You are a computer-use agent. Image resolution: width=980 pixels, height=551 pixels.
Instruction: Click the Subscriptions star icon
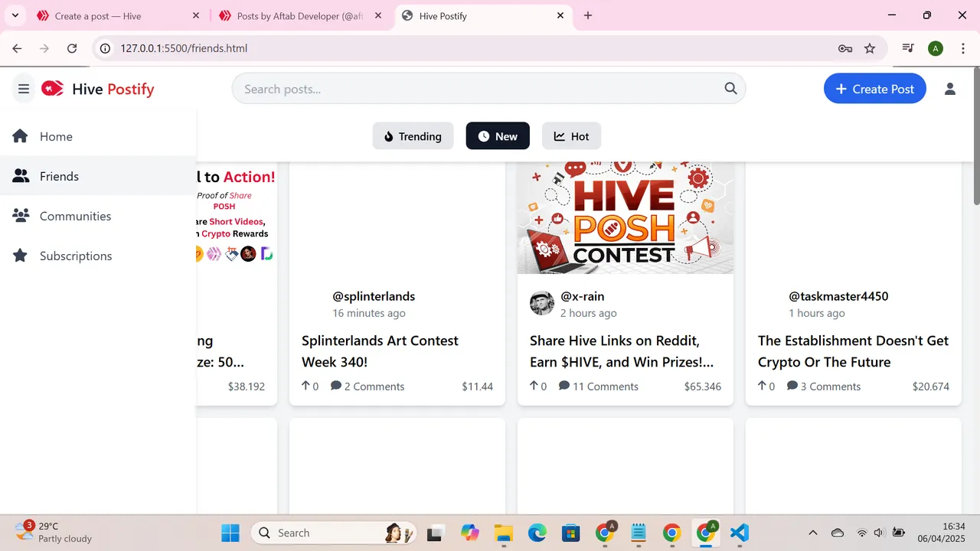coord(21,256)
